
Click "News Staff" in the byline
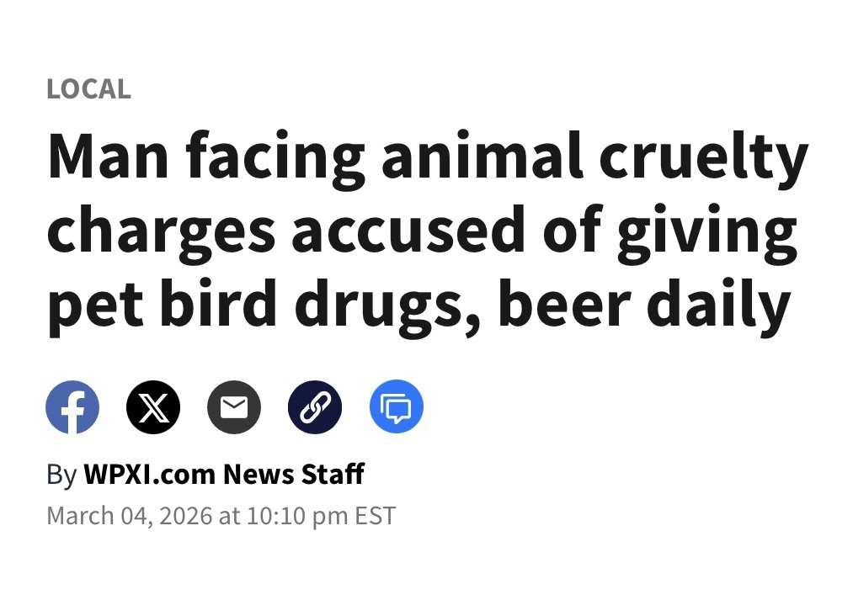pyautogui.click(x=293, y=475)
